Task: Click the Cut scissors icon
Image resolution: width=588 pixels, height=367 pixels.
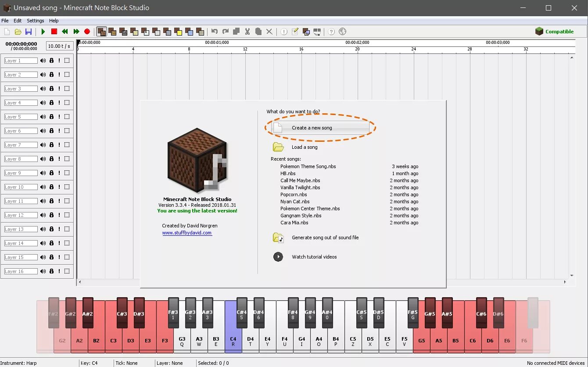Action: click(247, 32)
